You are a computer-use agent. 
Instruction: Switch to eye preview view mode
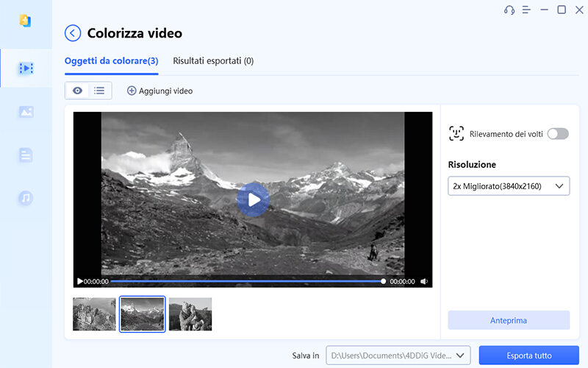click(77, 91)
